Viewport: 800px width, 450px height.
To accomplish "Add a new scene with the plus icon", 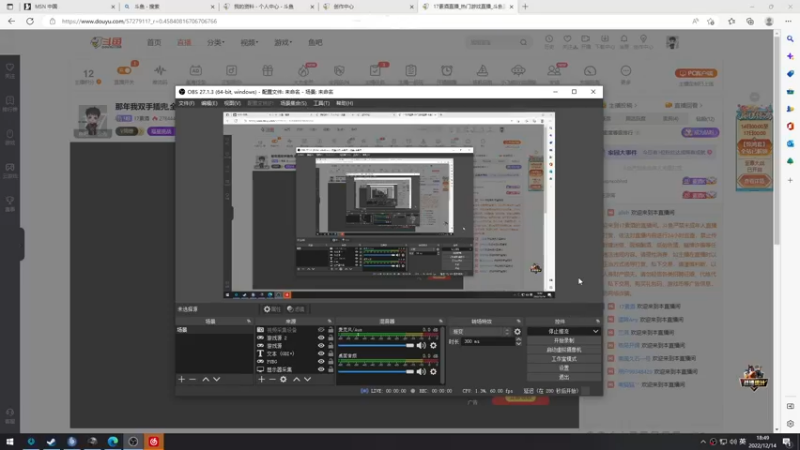I will click(x=181, y=379).
